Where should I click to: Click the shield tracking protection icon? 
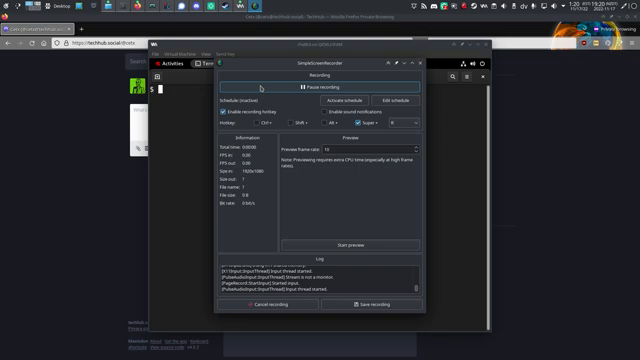(x=57, y=43)
